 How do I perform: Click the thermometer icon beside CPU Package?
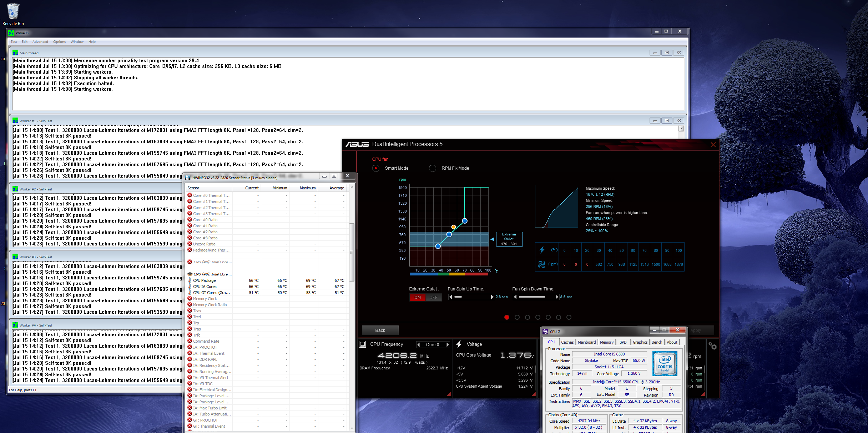[x=190, y=280]
